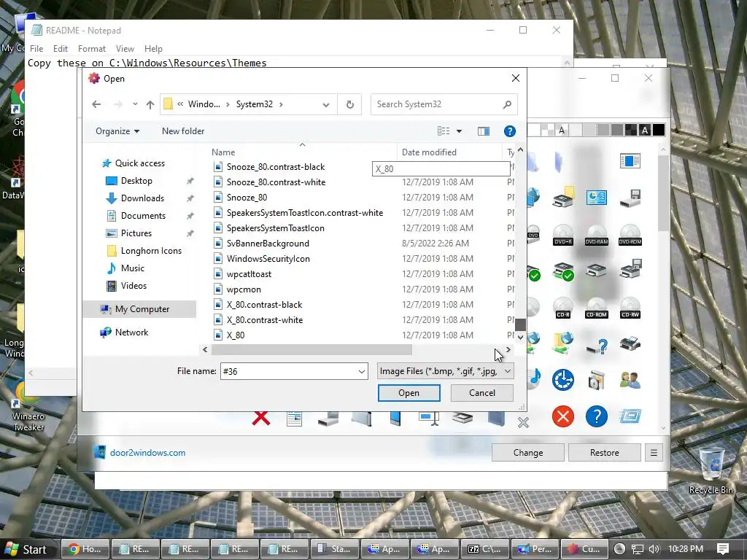This screenshot has height=560, width=747.
Task: Click the volume icon in system tray
Action: (x=654, y=549)
